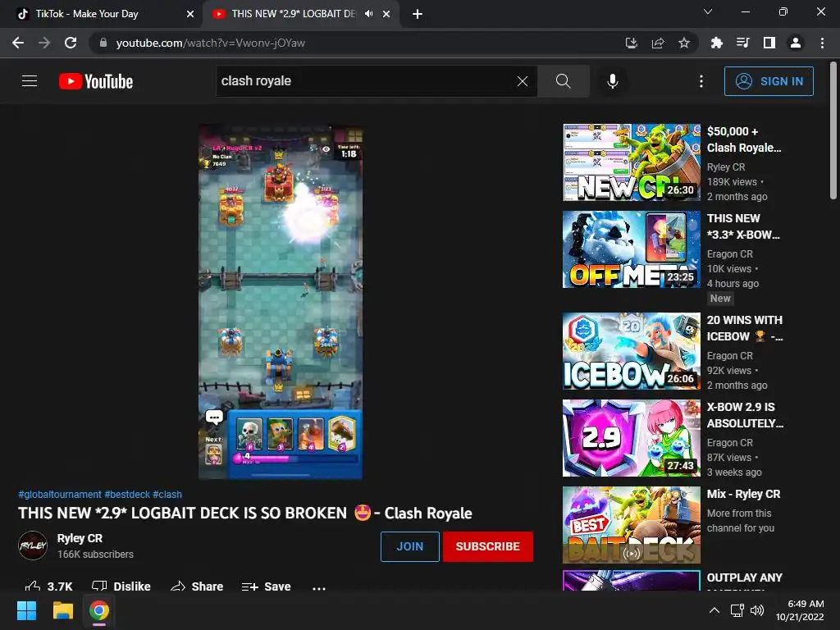This screenshot has height=630, width=840.
Task: Close the TikTok tab
Action: [x=190, y=14]
